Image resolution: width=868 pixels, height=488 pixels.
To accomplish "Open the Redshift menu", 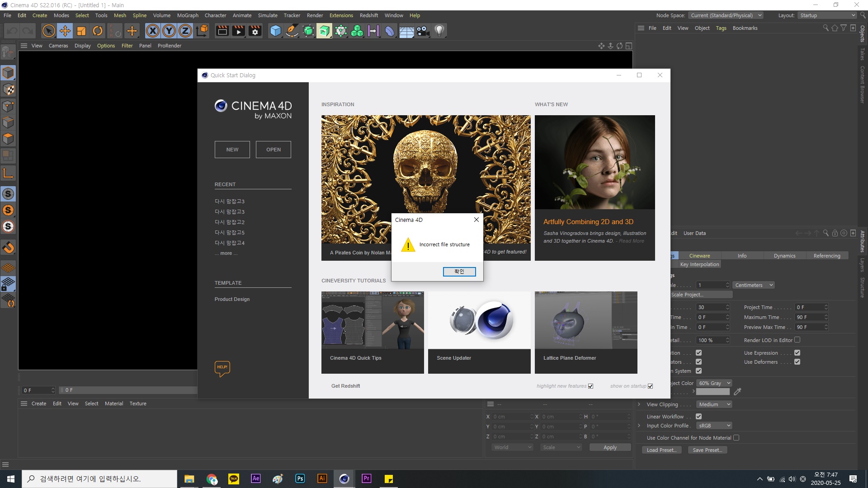I will [x=369, y=15].
